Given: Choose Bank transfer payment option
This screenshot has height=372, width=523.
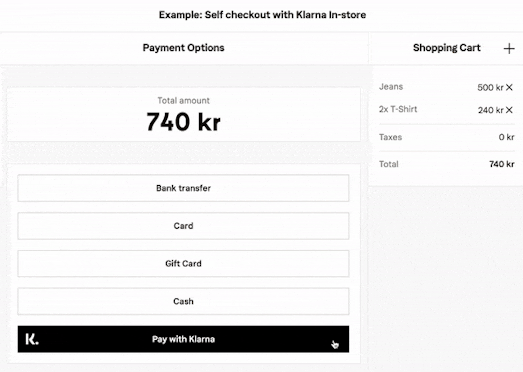Looking at the screenshot, I should pos(183,188).
